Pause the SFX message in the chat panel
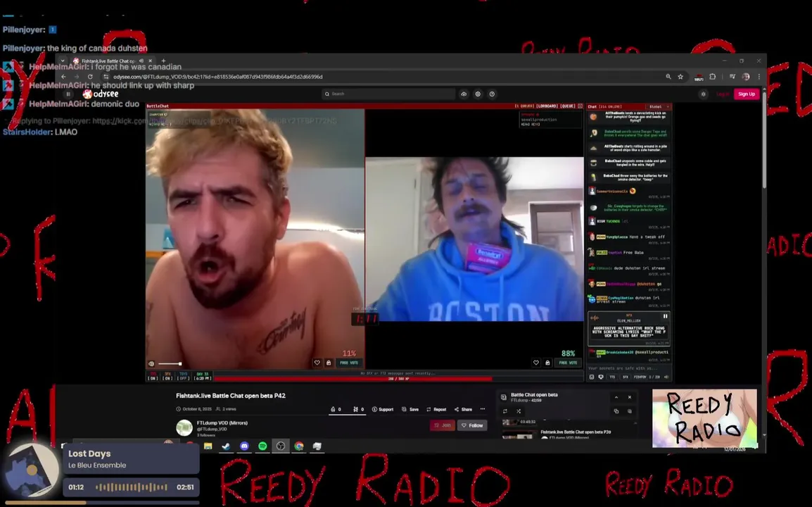 [x=666, y=316]
